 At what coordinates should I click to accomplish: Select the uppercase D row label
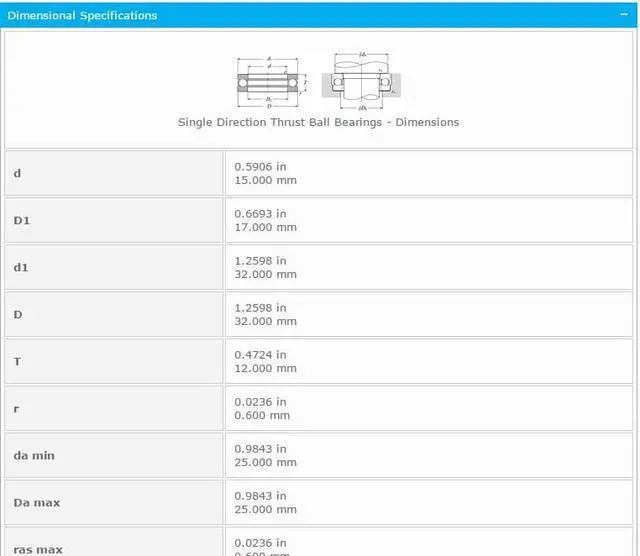pos(18,314)
